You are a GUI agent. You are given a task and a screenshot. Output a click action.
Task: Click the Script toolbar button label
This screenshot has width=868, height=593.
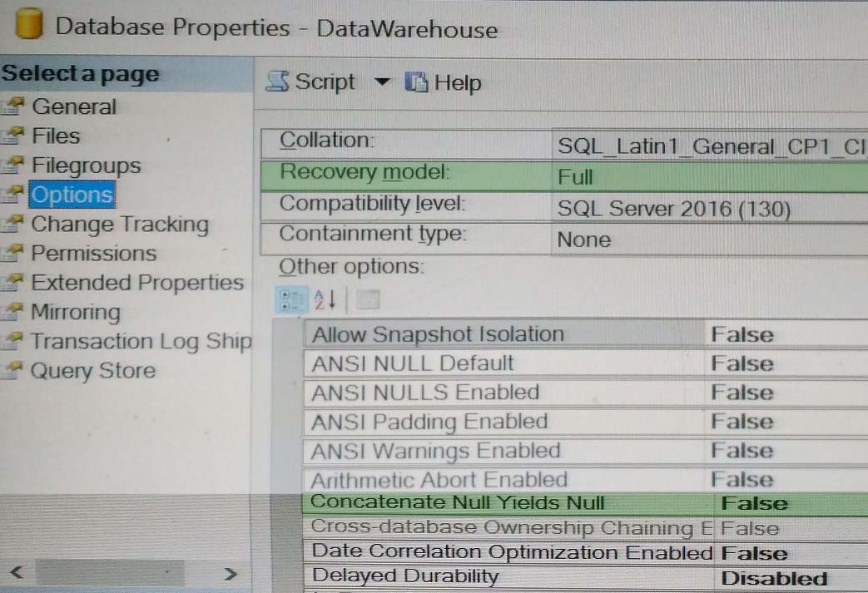point(325,82)
